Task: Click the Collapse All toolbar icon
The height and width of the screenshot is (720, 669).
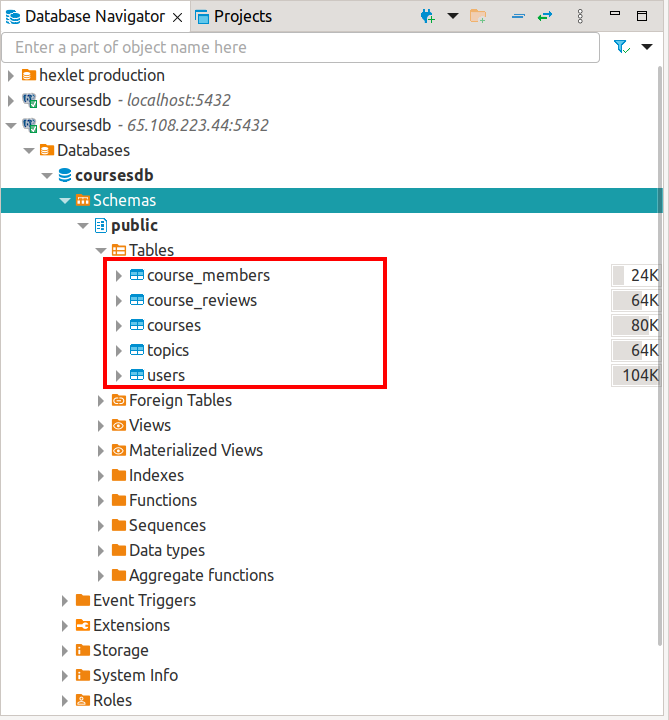Action: (x=518, y=16)
